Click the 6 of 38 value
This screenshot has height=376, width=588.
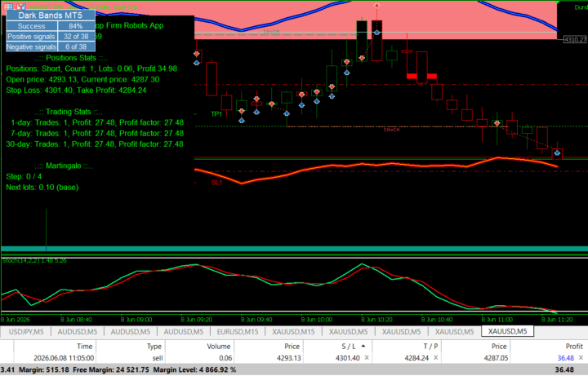point(76,46)
